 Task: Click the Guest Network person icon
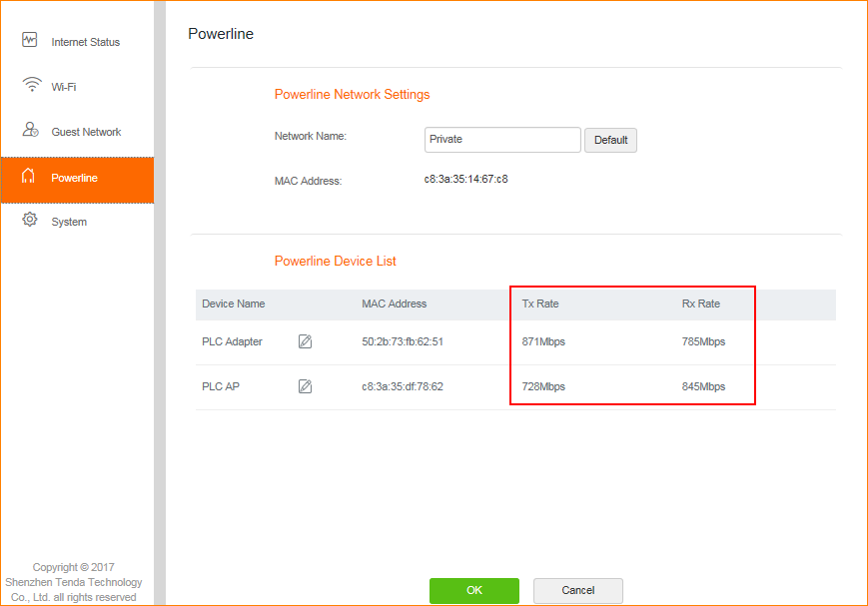(x=30, y=131)
